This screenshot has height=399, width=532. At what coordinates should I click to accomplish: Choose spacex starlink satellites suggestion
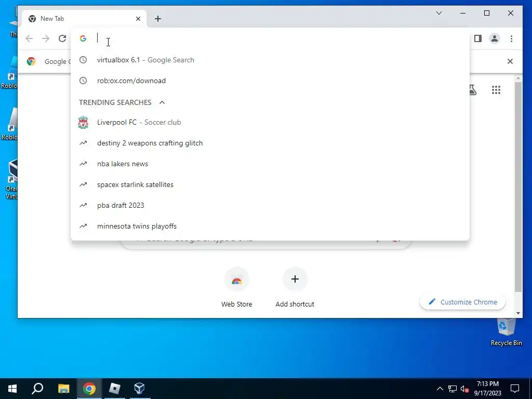click(x=270, y=184)
